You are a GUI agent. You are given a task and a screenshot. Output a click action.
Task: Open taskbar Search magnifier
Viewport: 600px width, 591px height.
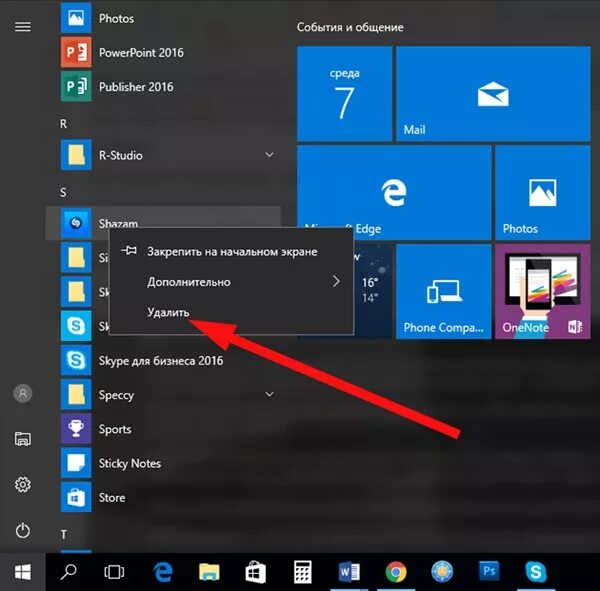click(68, 572)
